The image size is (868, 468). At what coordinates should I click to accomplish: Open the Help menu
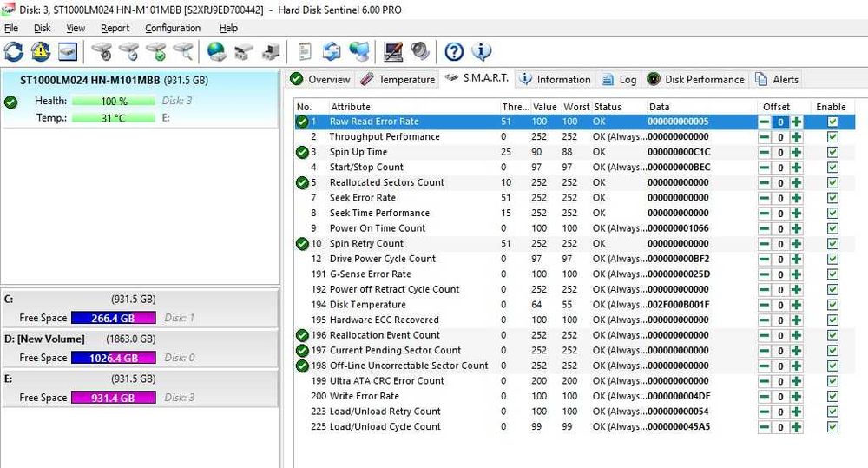[x=228, y=28]
